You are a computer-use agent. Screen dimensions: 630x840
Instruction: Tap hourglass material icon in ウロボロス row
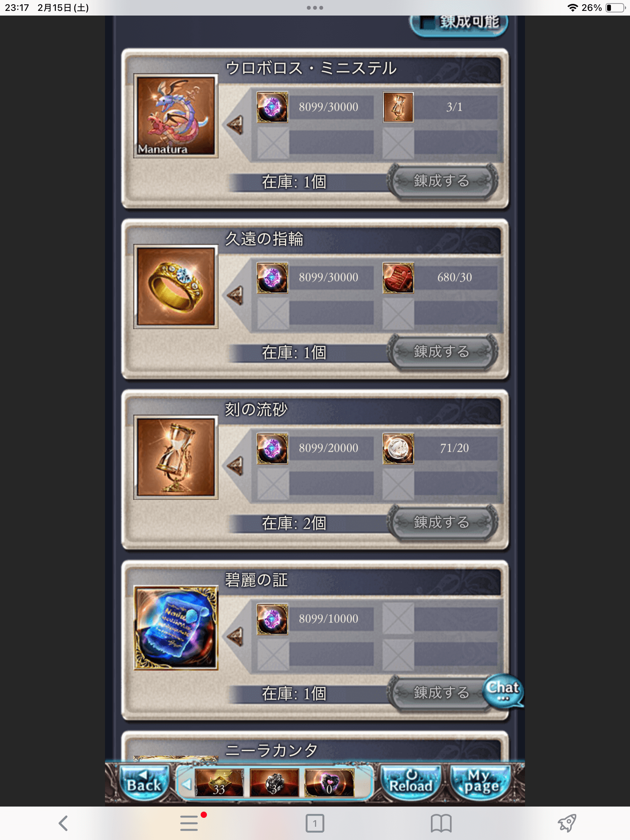pos(398,107)
